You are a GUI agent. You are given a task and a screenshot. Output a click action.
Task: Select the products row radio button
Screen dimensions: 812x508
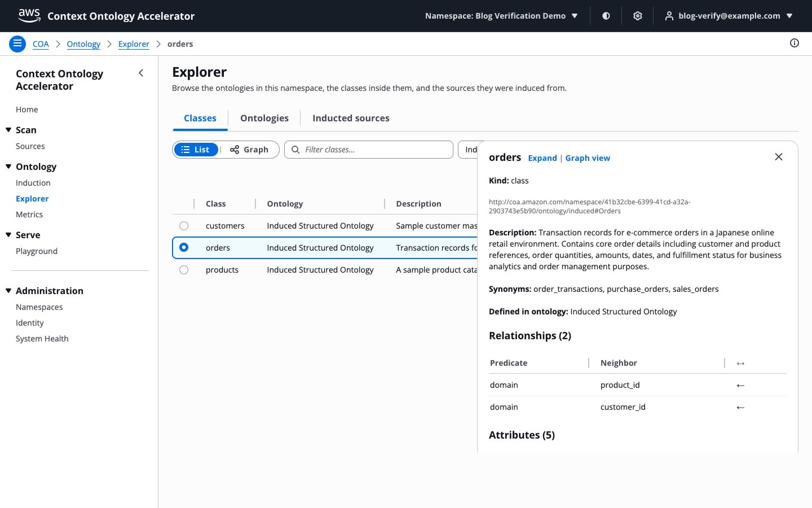184,270
